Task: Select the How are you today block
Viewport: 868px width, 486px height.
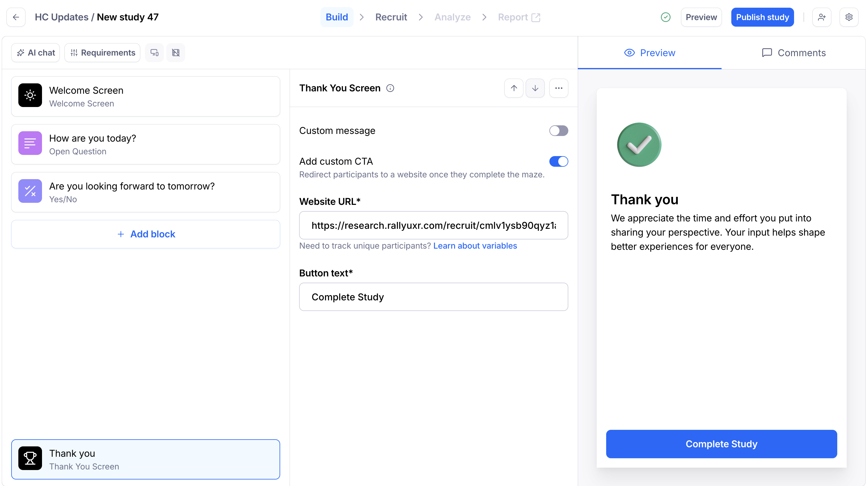Action: [x=146, y=145]
